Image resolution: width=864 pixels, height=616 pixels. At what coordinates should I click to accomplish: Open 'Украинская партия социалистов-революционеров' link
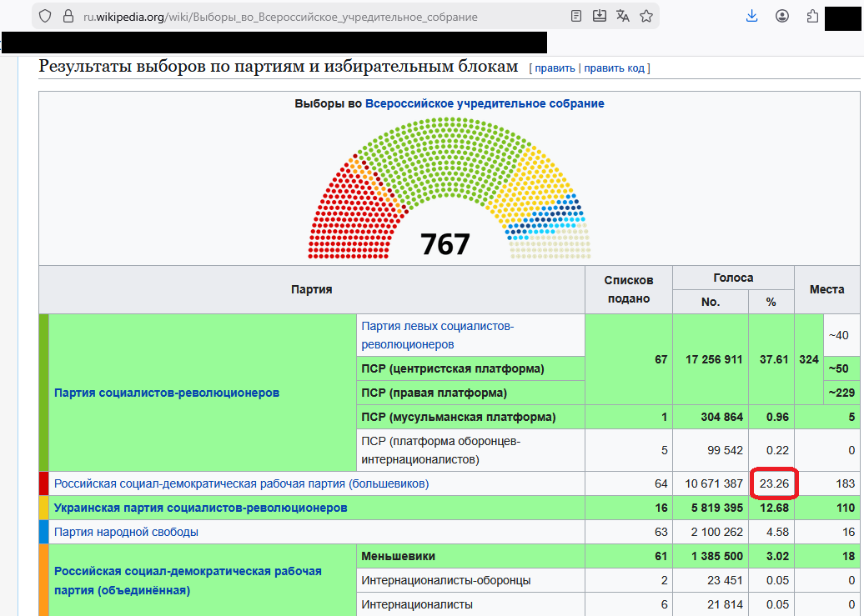point(200,508)
